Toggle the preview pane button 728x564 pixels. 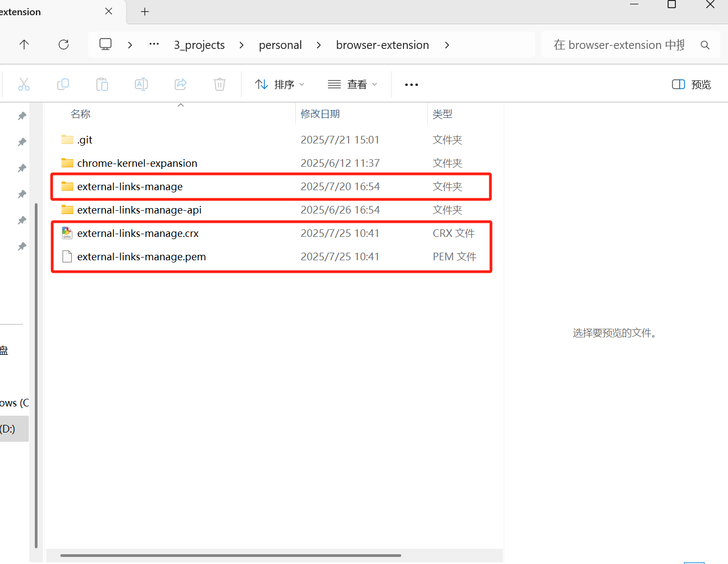[691, 84]
